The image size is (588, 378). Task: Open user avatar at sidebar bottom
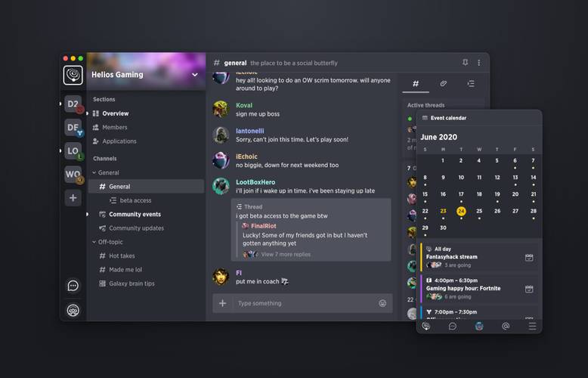[x=73, y=311]
